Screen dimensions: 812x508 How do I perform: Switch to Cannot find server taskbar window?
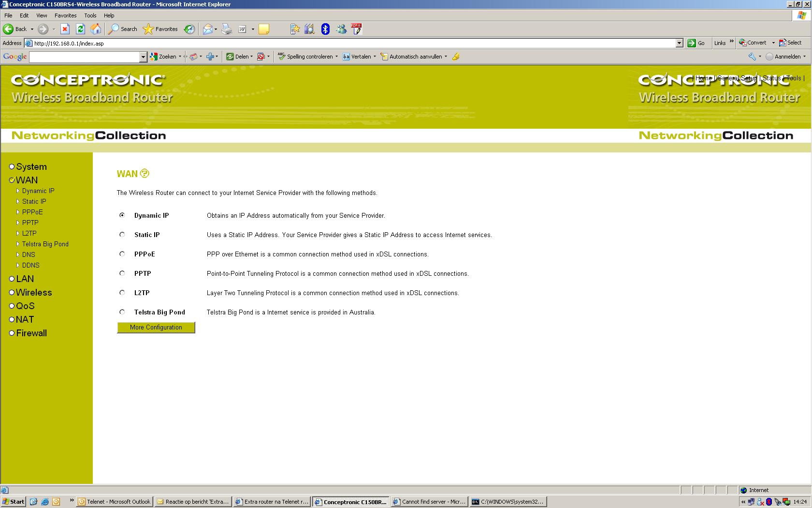tap(430, 502)
